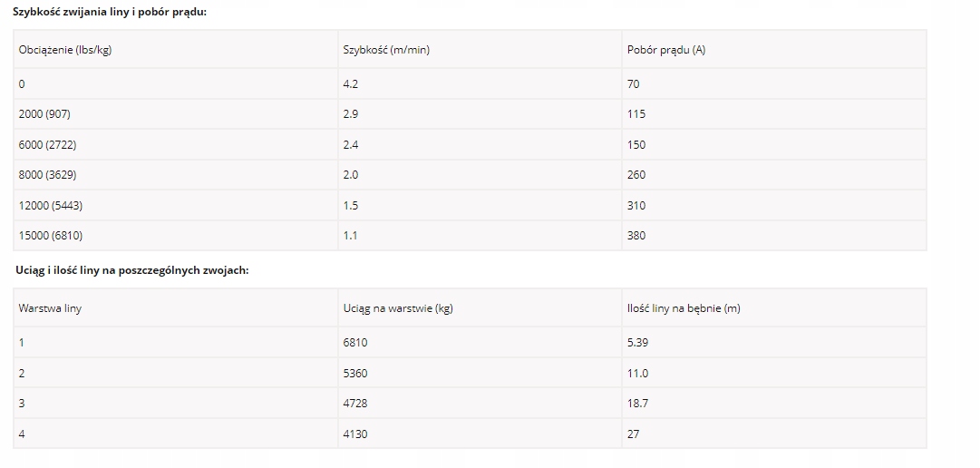Select the 260 A current draw value

636,175
